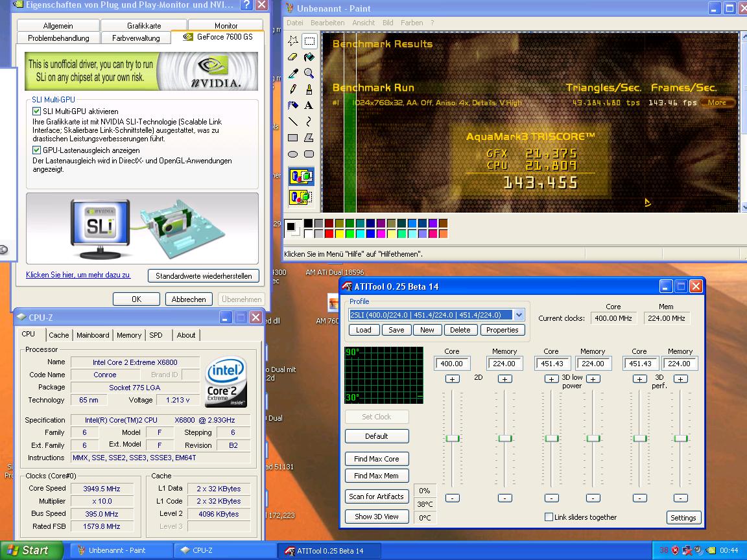
Task: Open the Bearbeiten menu in Paint
Action: pos(327,23)
